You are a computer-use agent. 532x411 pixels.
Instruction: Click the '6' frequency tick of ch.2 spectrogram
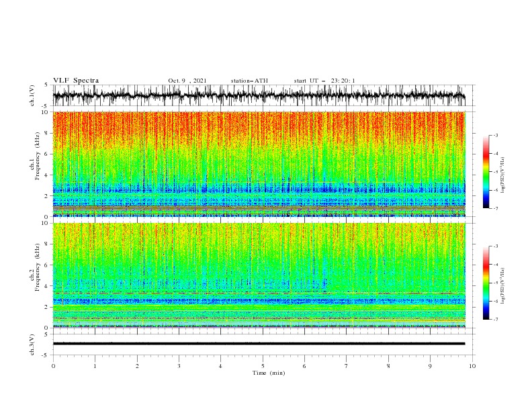coord(47,265)
